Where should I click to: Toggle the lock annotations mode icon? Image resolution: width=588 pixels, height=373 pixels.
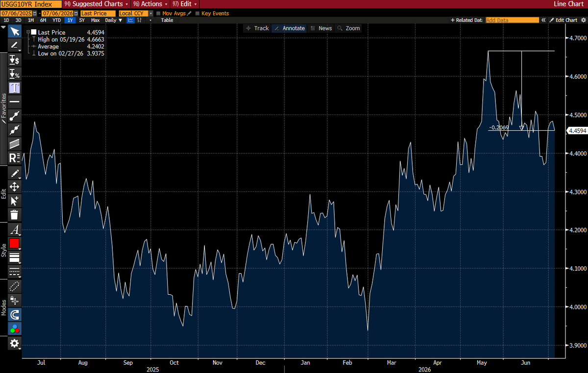coord(15,300)
